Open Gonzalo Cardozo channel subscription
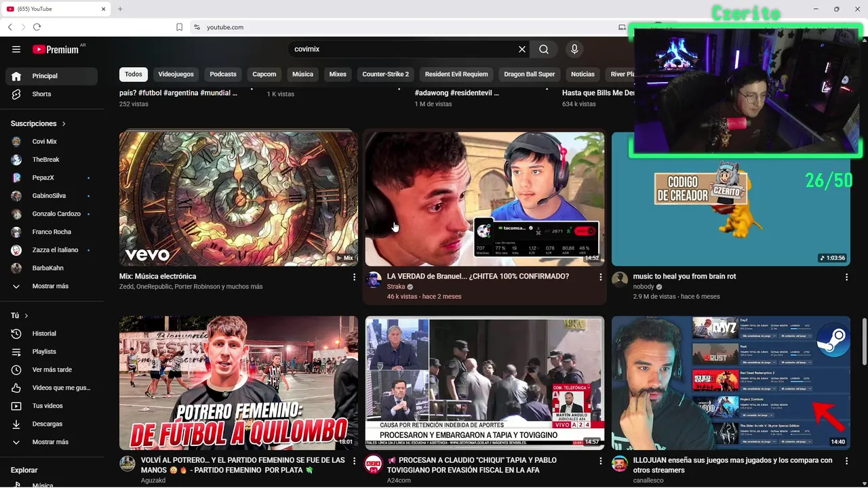Viewport: 868px width, 488px height. click(52, 213)
